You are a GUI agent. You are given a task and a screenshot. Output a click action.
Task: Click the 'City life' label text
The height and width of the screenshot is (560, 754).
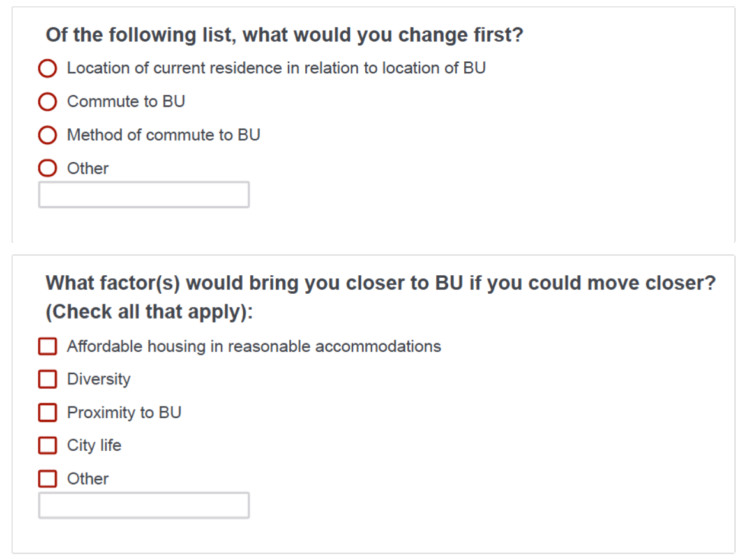point(94,445)
